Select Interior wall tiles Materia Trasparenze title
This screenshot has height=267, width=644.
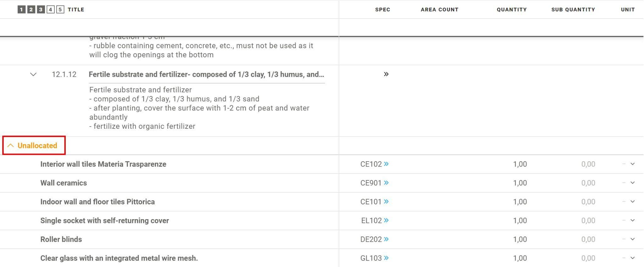tap(103, 164)
